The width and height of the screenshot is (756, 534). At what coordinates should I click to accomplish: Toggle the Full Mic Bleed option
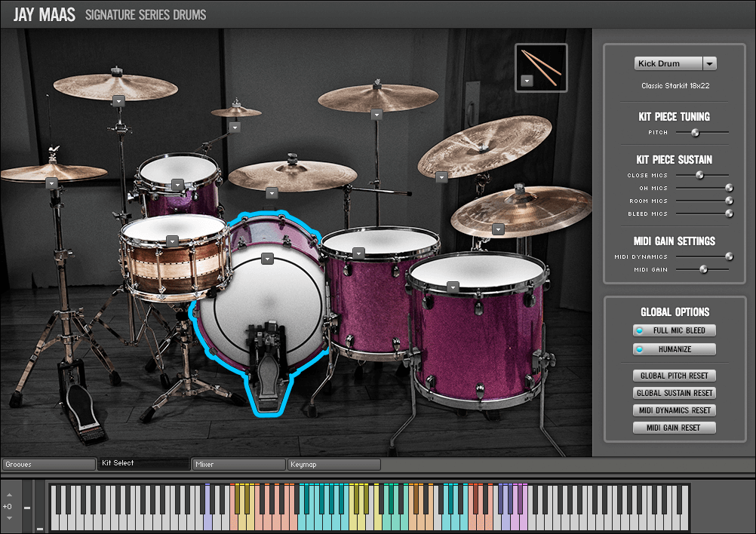674,330
